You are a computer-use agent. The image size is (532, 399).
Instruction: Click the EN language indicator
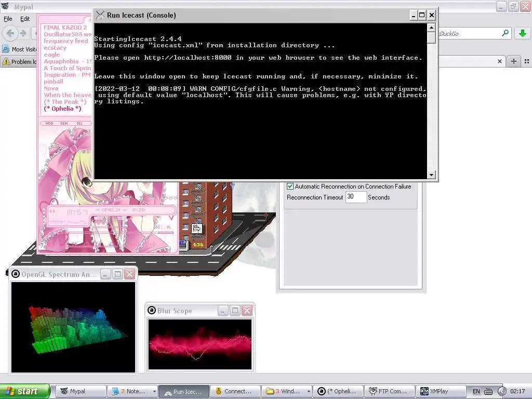(476, 391)
